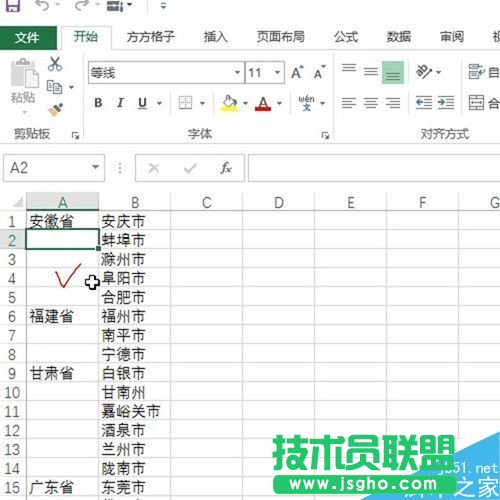Toggle Bold formatting

(98, 103)
